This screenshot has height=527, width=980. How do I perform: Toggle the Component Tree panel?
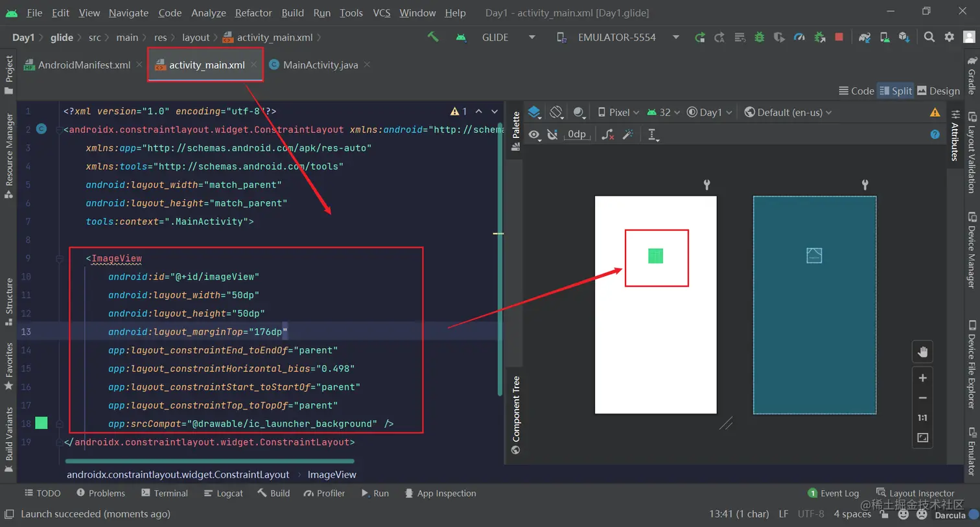(516, 415)
